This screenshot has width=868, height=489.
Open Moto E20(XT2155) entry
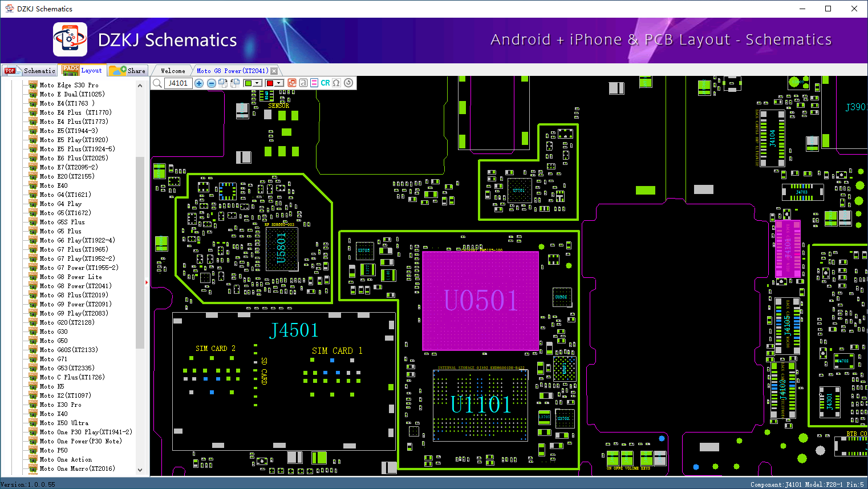pyautogui.click(x=67, y=176)
